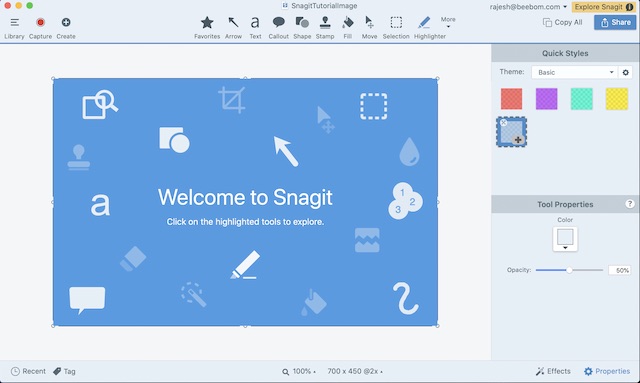Expand the More tools menu
The width and height of the screenshot is (640, 383).
(x=448, y=22)
